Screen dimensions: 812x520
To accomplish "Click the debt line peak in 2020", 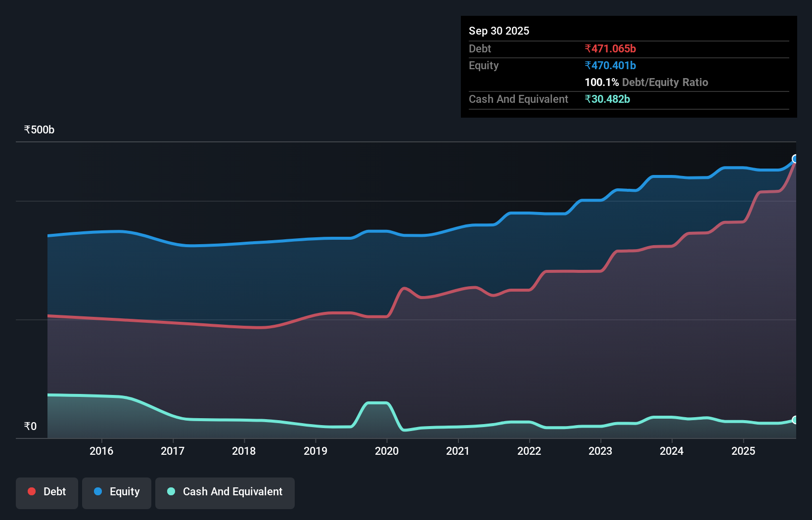I will (x=405, y=288).
